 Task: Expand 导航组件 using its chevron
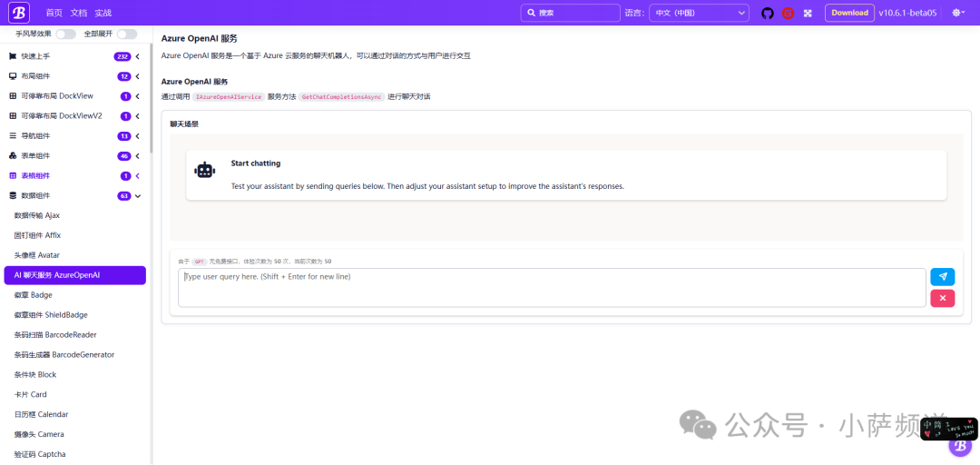click(138, 136)
